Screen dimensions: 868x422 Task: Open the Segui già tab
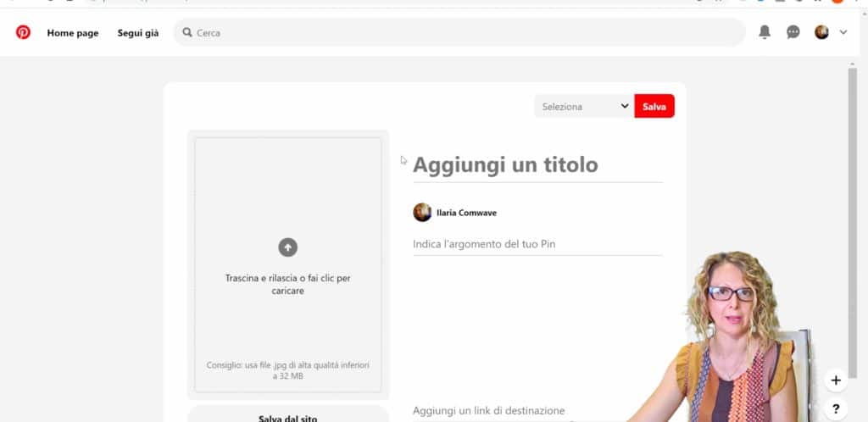[x=137, y=33]
